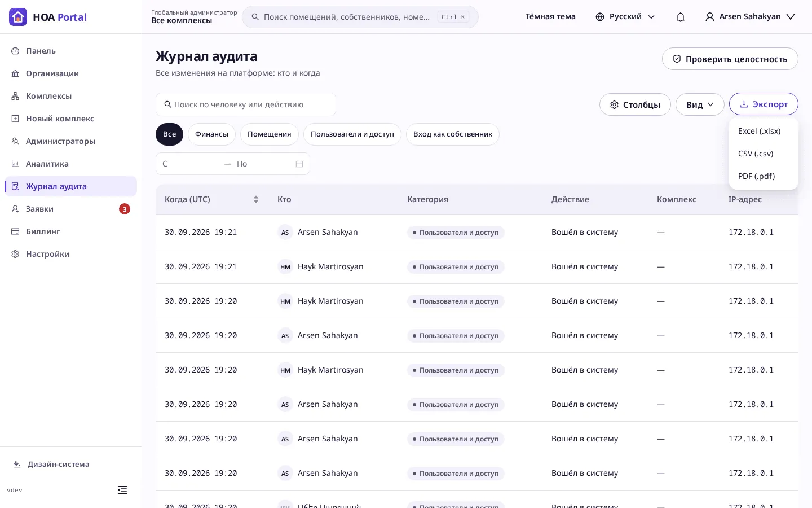Click the global search field
The height and width of the screenshot is (508, 812).
click(x=360, y=17)
